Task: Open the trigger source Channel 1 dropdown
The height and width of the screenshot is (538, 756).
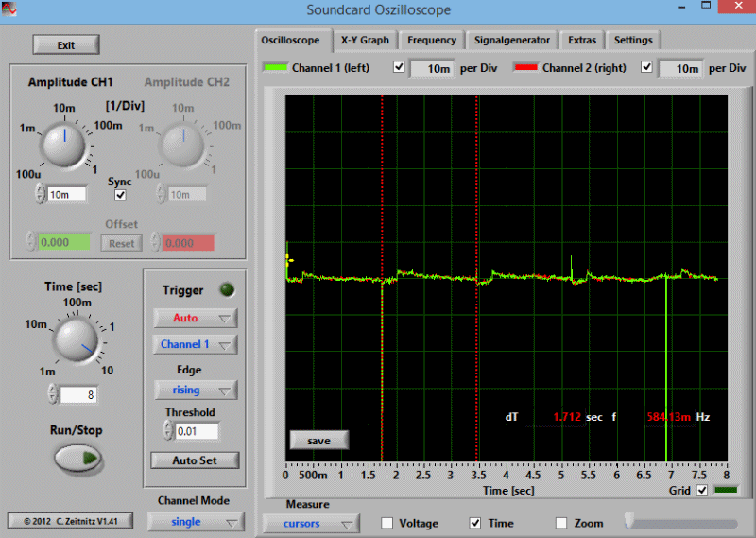Action: pos(195,344)
